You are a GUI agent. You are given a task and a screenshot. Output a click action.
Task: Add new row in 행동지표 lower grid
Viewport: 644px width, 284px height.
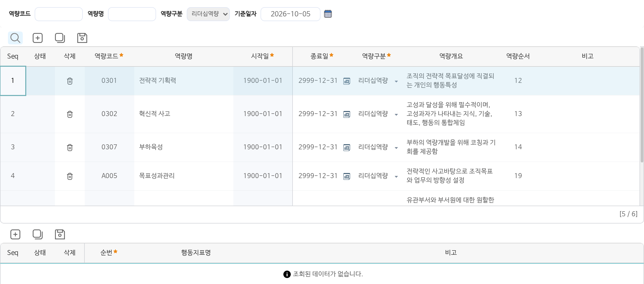(15, 234)
